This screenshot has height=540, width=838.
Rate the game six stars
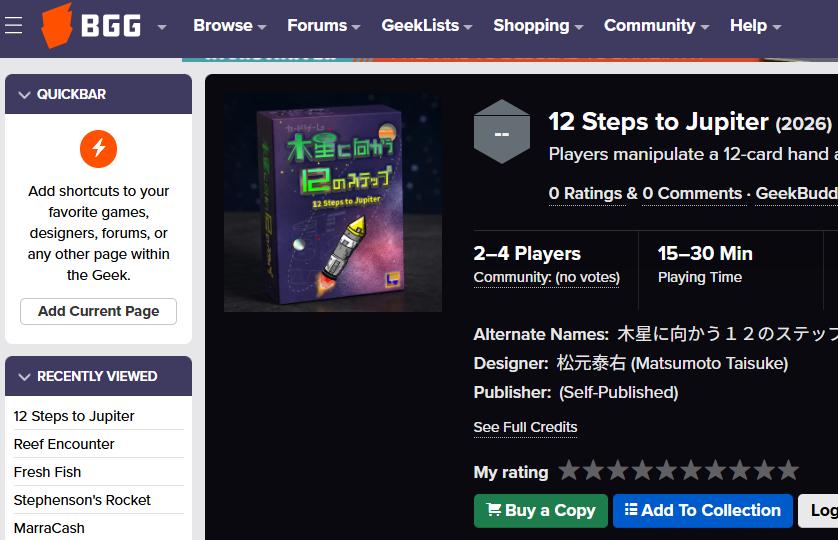coord(691,470)
